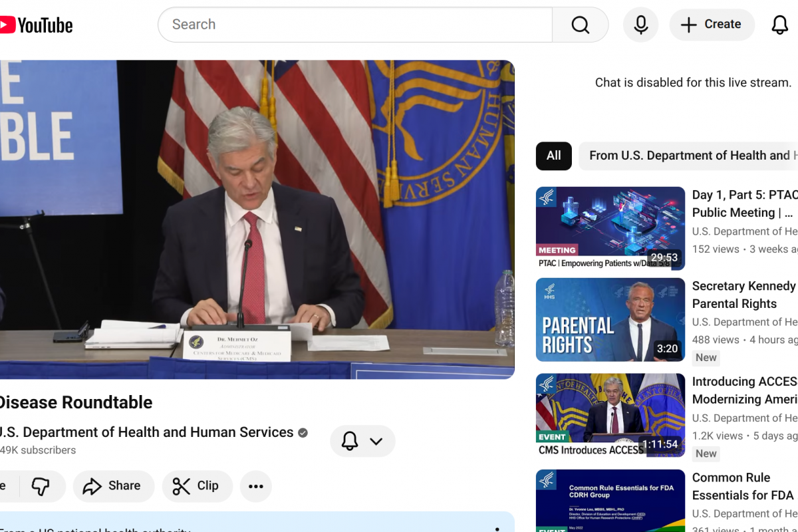Open Clip tool with scissors icon
The width and height of the screenshot is (798, 532).
196,486
